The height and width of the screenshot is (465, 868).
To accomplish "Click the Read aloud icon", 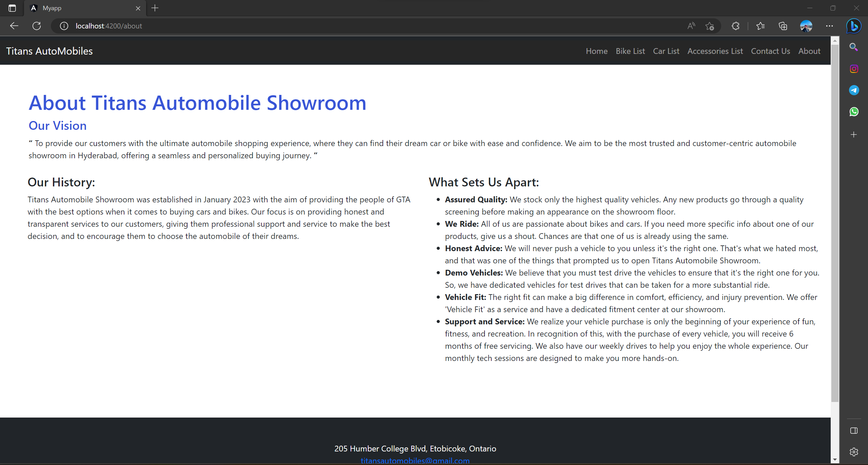I will click(x=691, y=26).
